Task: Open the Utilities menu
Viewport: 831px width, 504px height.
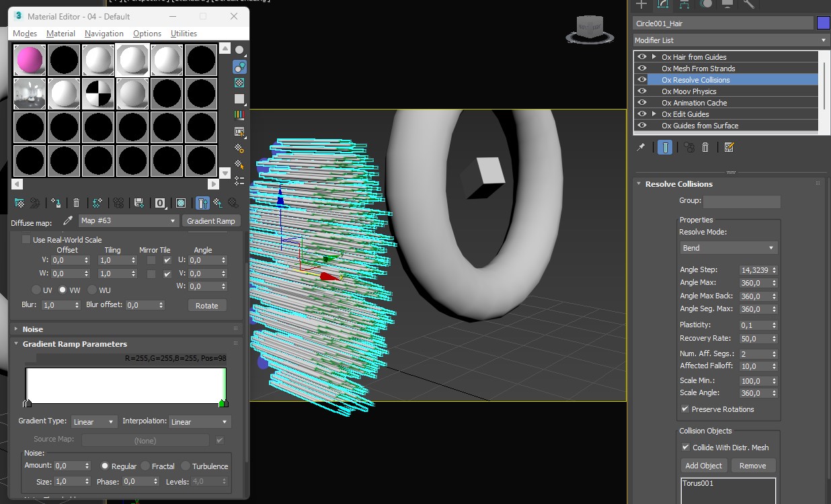Action: (x=184, y=34)
